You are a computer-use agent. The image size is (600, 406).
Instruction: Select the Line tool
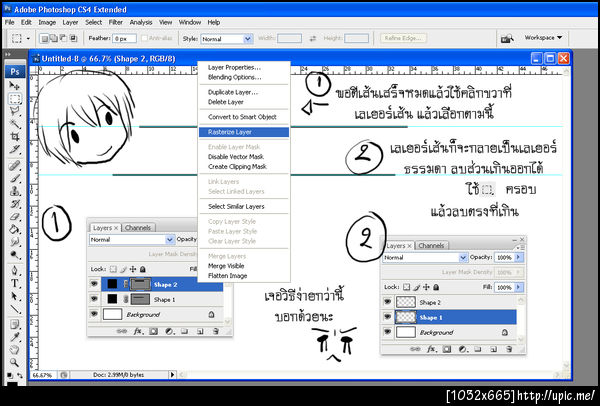15,309
